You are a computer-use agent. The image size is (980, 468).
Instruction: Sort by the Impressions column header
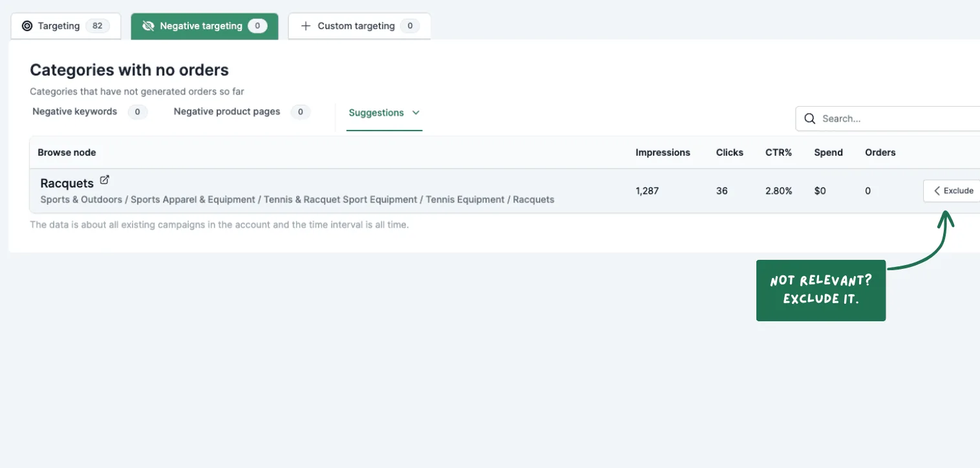click(663, 153)
